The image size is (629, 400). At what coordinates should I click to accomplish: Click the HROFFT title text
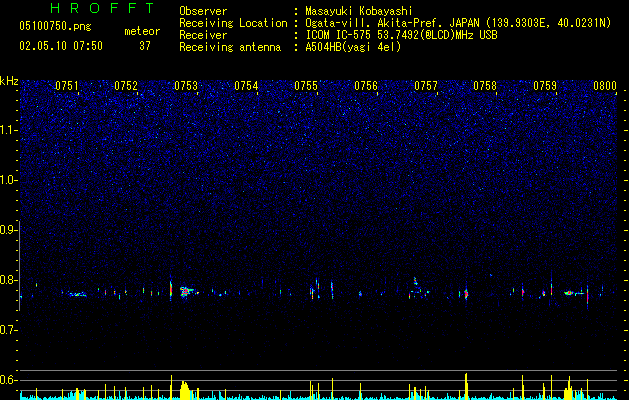coord(103,8)
